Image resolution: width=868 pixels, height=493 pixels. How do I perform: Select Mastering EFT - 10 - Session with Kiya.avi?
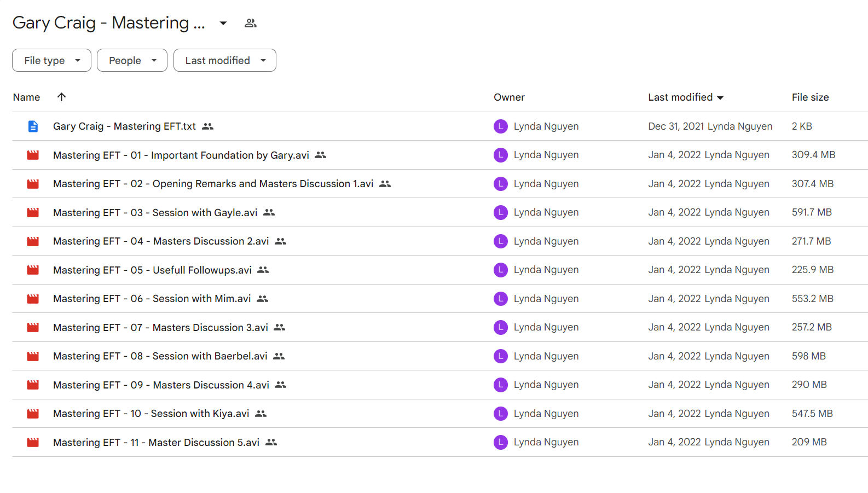(151, 414)
